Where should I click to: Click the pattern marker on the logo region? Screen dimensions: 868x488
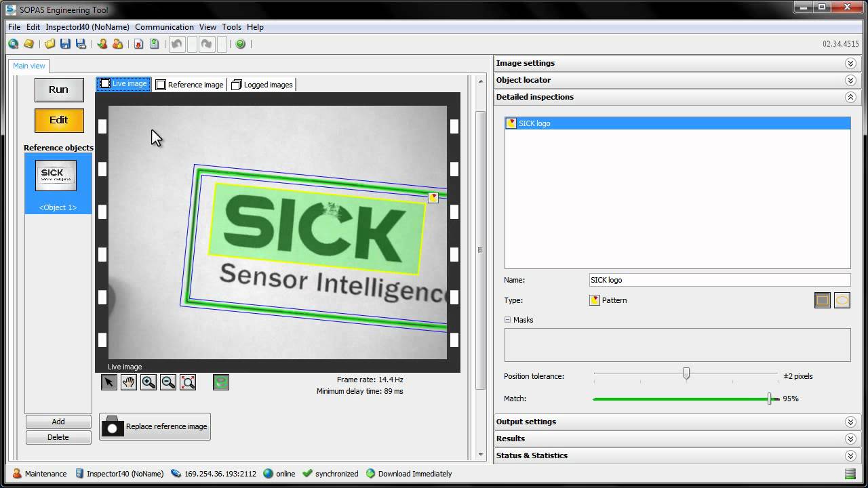433,197
